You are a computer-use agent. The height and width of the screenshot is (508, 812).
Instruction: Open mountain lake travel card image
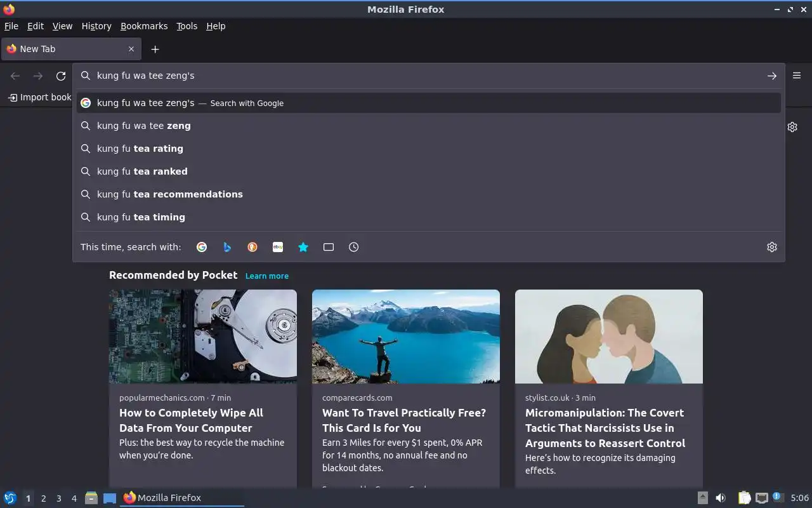coord(406,337)
